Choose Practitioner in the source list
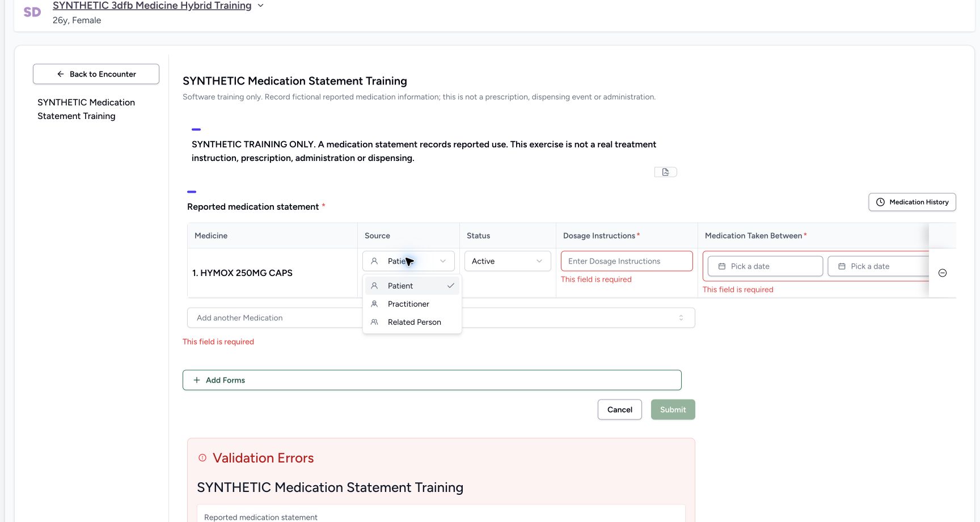This screenshot has width=980, height=522. pos(412,304)
